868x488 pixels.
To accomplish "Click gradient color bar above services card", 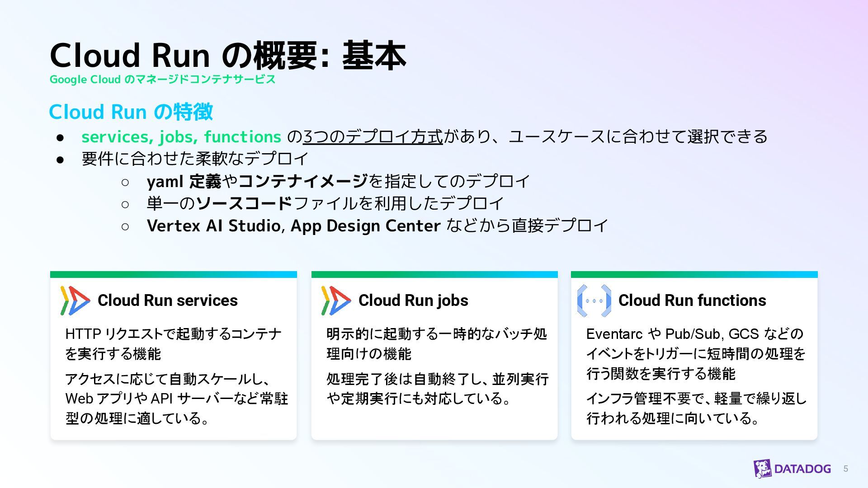I will [x=173, y=274].
